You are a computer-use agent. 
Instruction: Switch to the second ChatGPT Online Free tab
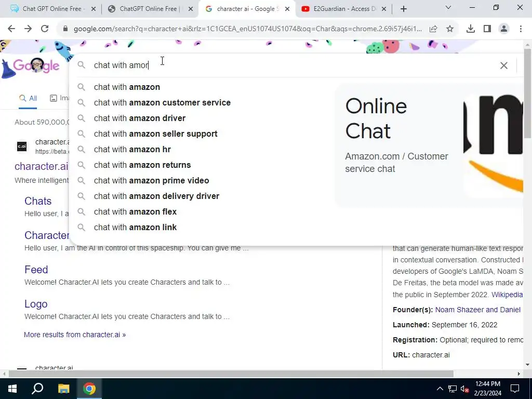(x=149, y=9)
